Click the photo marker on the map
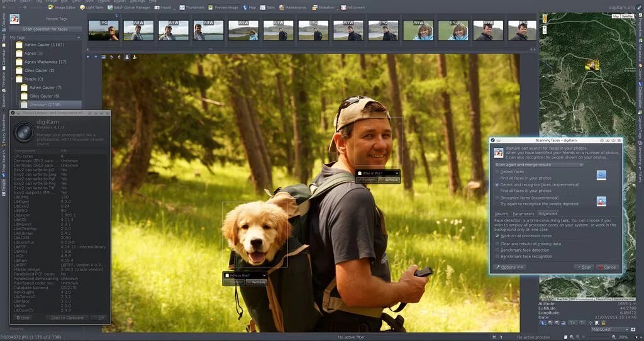 point(592,65)
